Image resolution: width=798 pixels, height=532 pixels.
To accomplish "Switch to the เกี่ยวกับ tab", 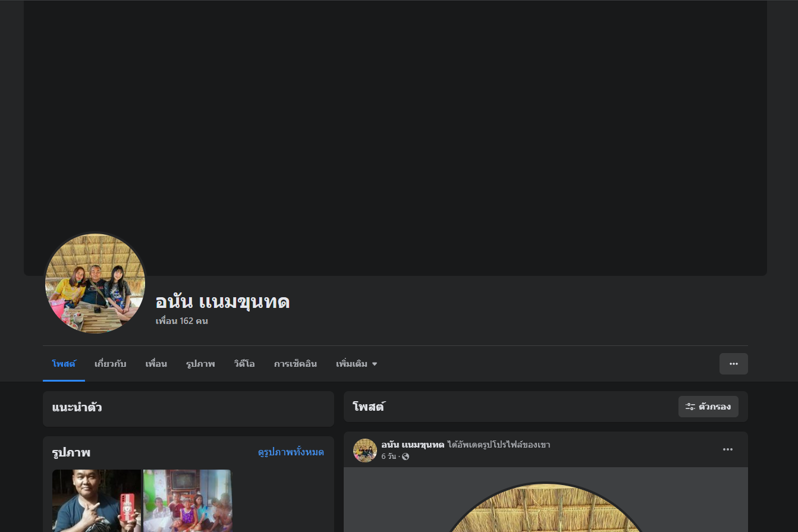I will click(111, 364).
